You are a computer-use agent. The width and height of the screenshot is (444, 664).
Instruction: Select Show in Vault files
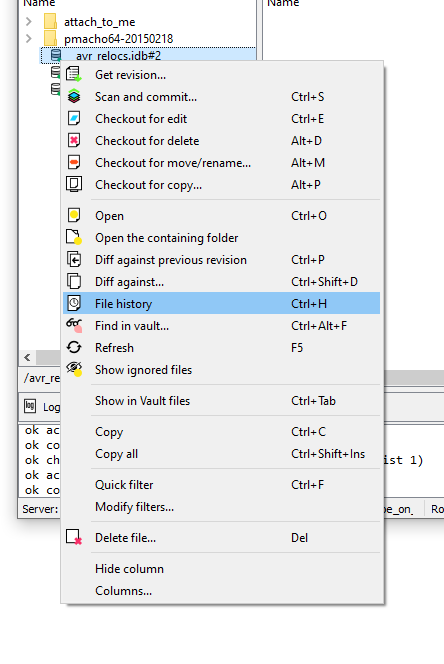221,401
